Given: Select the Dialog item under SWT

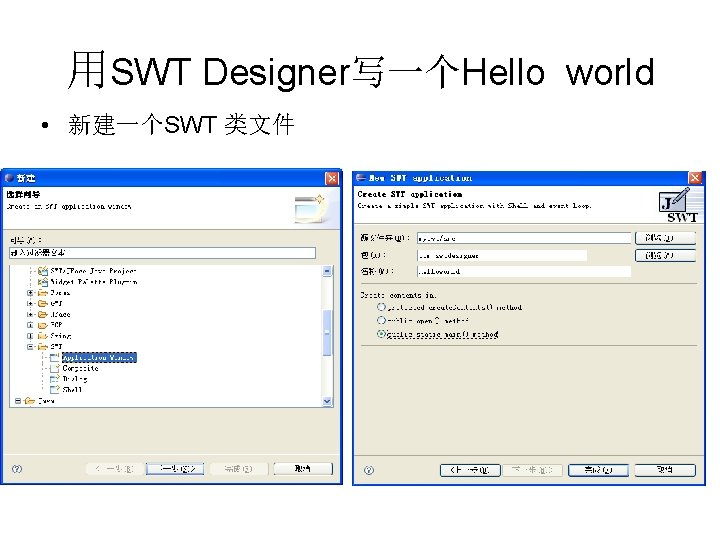Looking at the screenshot, I should pyautogui.click(x=75, y=379).
